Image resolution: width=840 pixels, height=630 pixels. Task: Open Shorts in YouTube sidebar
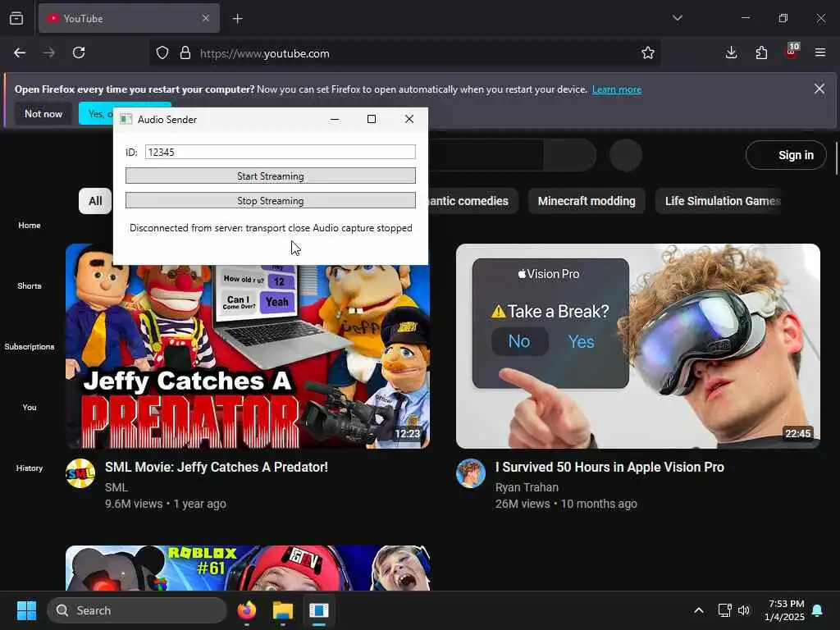coord(30,286)
